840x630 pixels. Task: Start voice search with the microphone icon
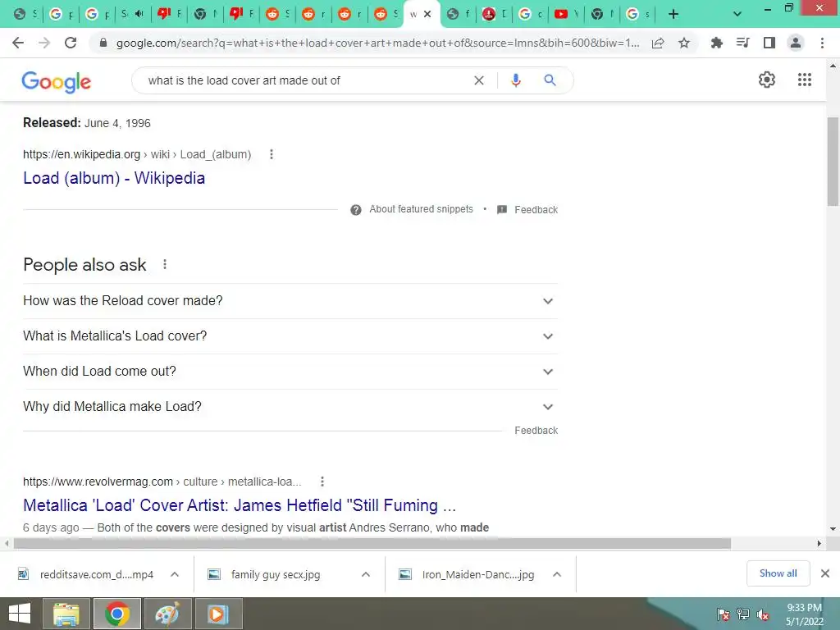(x=515, y=80)
